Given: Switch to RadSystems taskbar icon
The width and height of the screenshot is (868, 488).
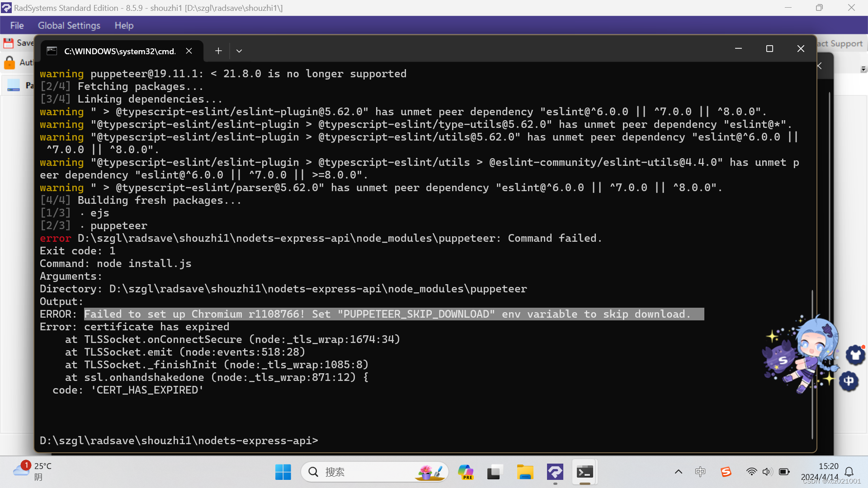Looking at the screenshot, I should point(555,472).
